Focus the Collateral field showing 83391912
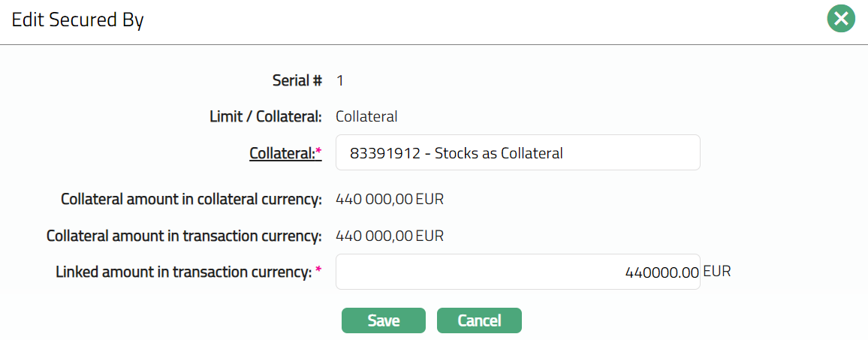The height and width of the screenshot is (340, 868). [517, 153]
